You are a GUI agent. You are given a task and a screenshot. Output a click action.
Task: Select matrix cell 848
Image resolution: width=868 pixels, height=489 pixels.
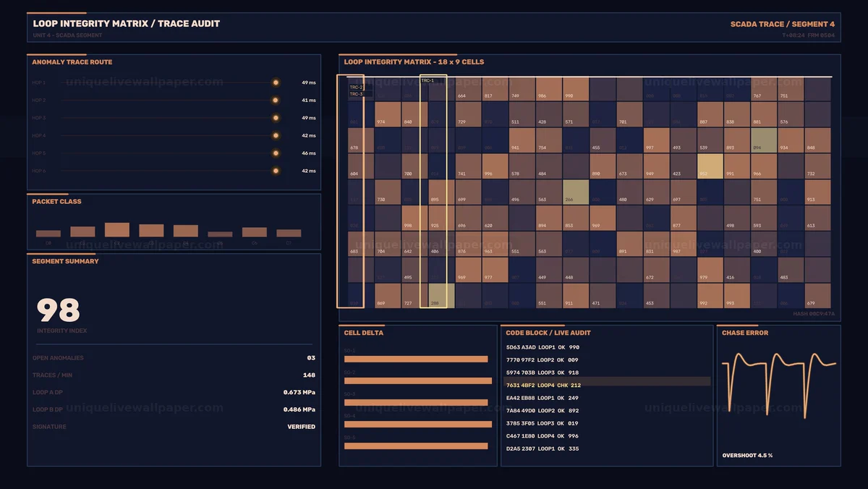click(x=817, y=140)
